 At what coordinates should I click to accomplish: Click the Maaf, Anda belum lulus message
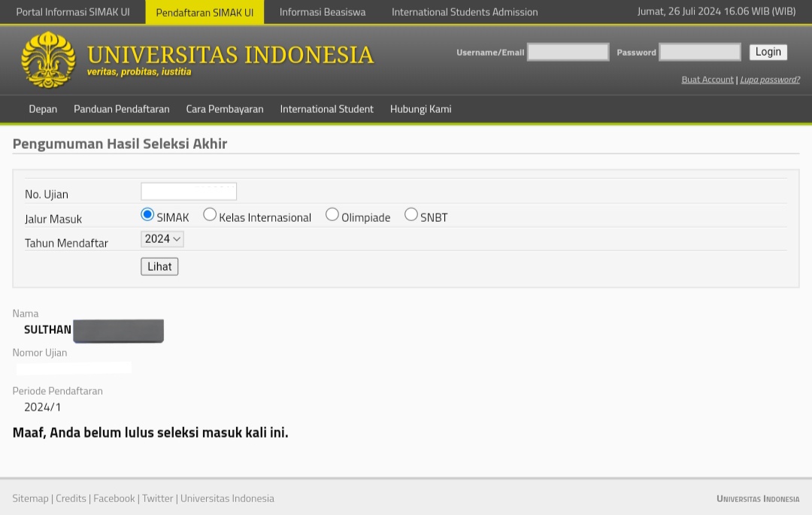(150, 432)
